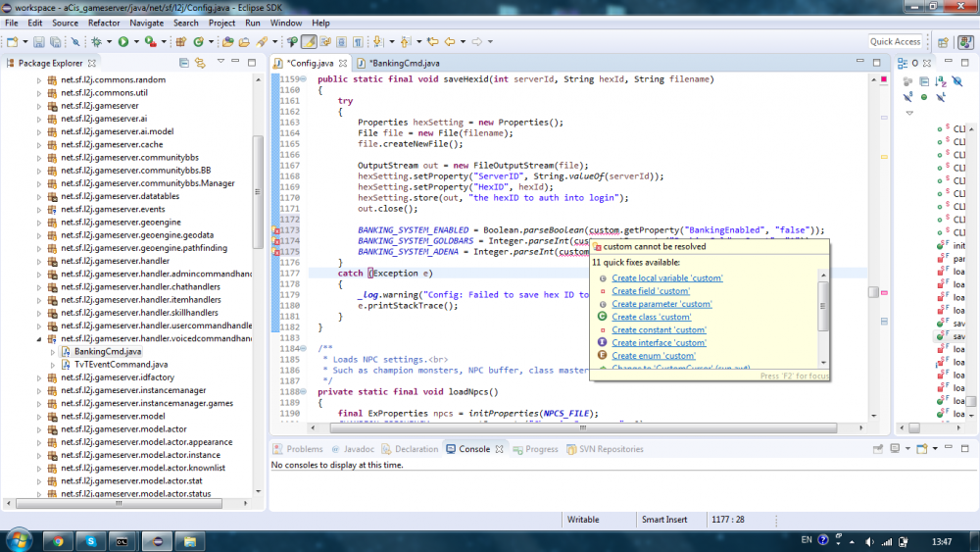The height and width of the screenshot is (552, 980).
Task: Toggle Show Whitespace Characters button
Action: (x=358, y=42)
